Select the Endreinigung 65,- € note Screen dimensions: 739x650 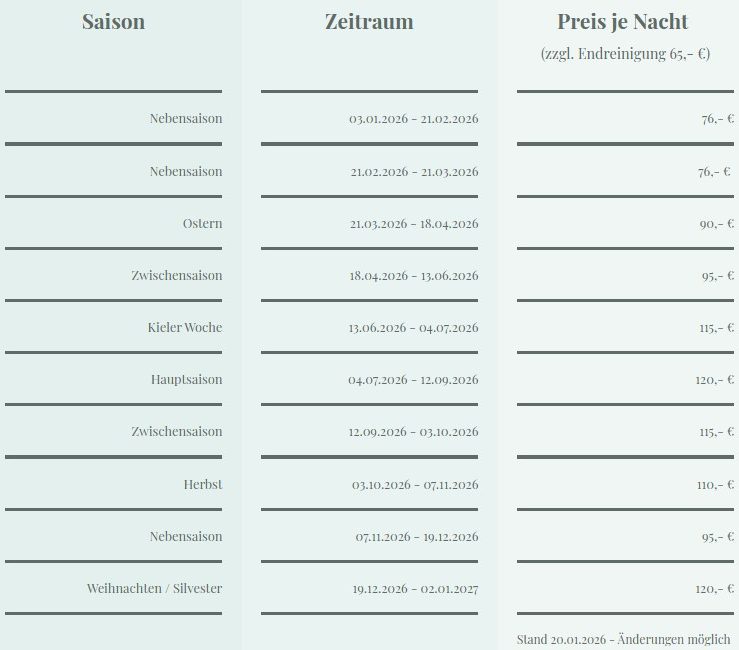625,54
